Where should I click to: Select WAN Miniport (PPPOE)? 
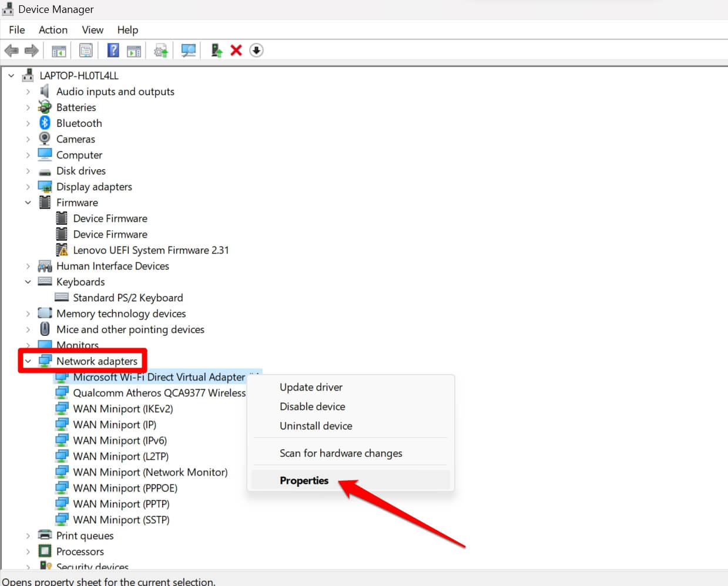pos(125,488)
